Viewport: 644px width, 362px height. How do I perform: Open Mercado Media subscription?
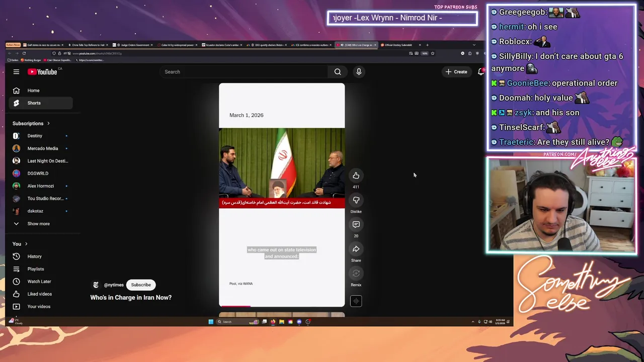click(x=41, y=148)
